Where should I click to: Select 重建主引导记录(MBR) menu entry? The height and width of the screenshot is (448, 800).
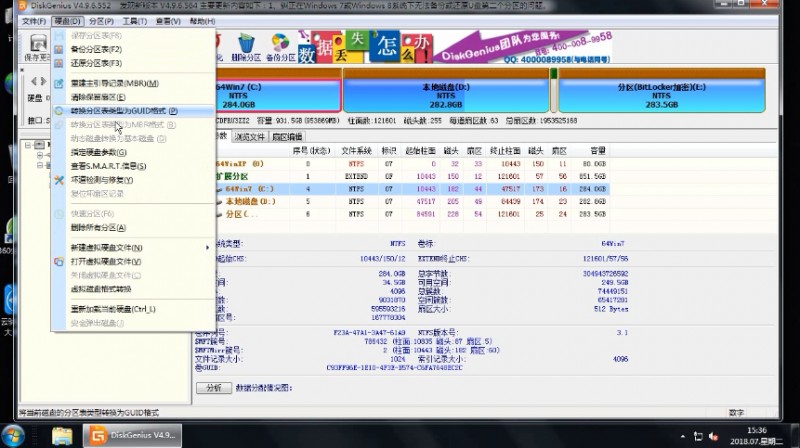[x=133, y=83]
